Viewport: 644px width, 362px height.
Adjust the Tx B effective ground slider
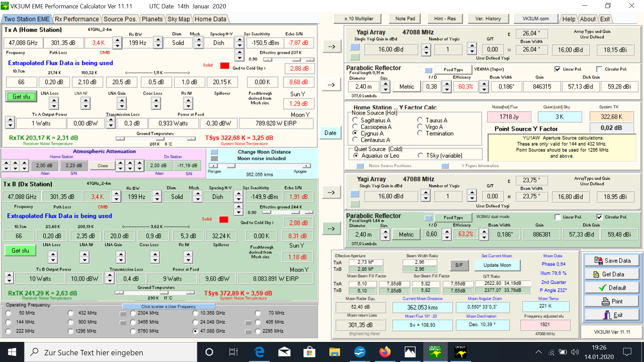pyautogui.click(x=288, y=213)
